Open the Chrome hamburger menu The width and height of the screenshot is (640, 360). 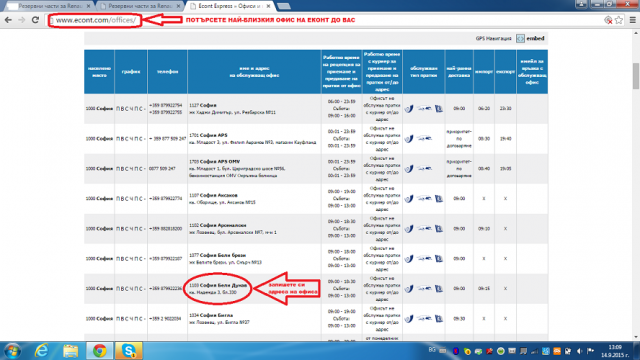point(633,20)
